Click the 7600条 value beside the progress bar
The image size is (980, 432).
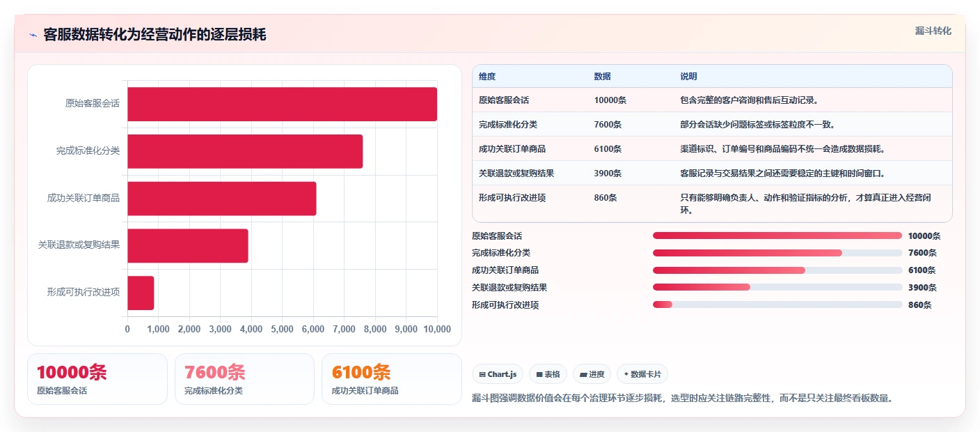pyautogui.click(x=922, y=253)
